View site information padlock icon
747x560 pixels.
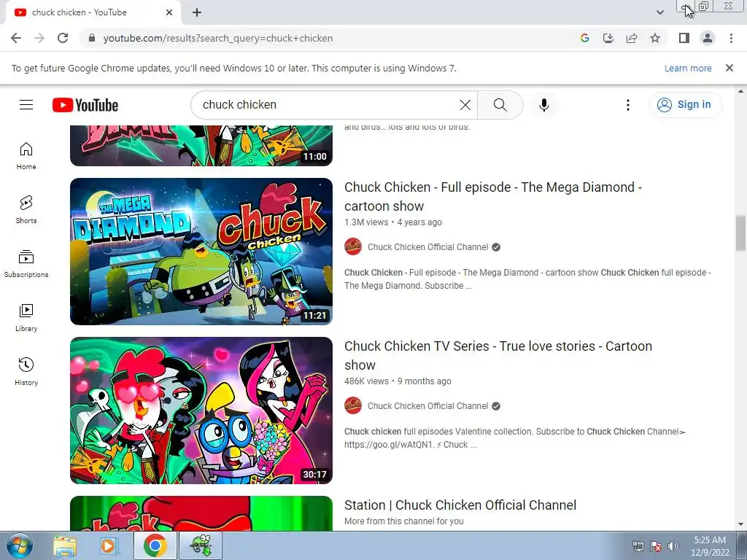pyautogui.click(x=92, y=38)
